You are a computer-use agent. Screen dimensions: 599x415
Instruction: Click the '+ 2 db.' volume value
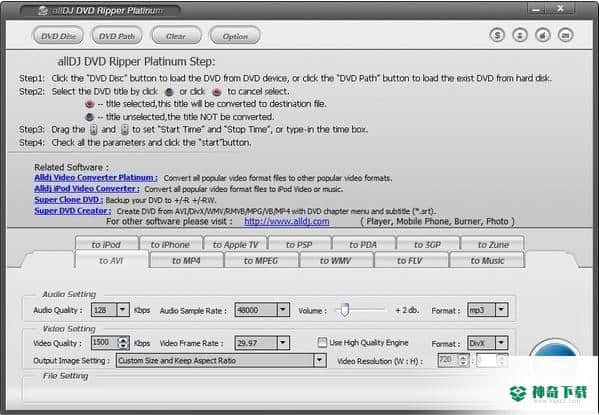(x=407, y=310)
